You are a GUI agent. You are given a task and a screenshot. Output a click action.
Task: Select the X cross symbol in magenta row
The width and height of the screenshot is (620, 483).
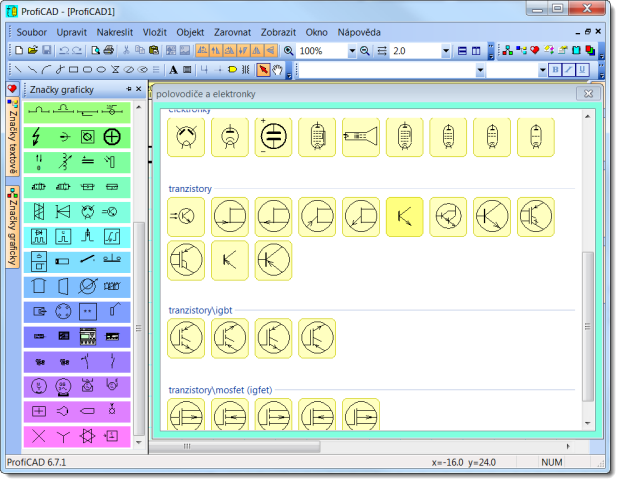click(38, 436)
